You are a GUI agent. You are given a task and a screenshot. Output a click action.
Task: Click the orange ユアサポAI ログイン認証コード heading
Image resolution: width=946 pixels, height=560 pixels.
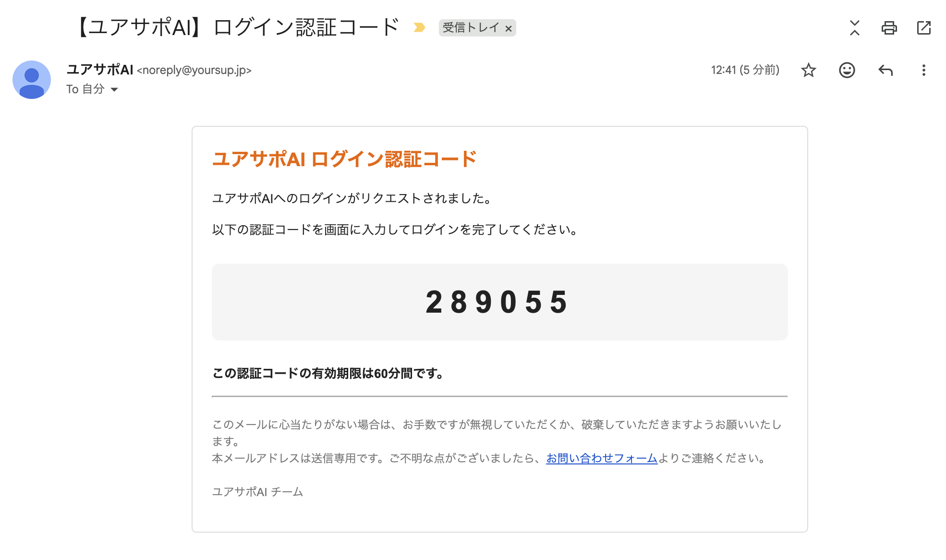click(x=344, y=159)
